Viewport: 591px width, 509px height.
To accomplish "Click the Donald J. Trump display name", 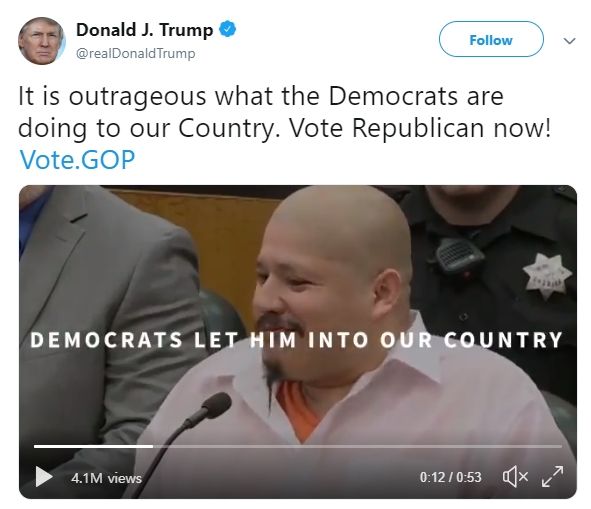I will tap(144, 30).
